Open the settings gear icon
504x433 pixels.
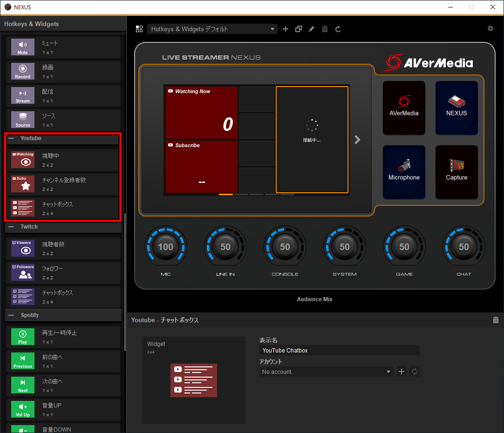pos(490,28)
